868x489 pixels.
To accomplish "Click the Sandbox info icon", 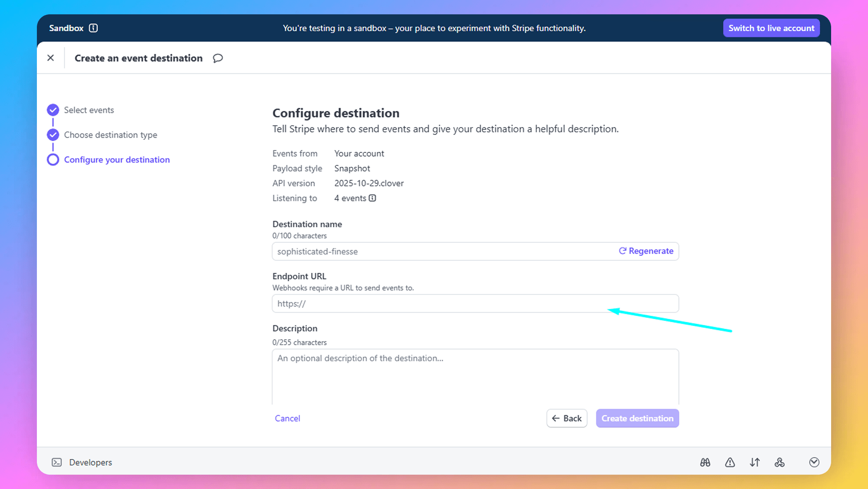I will tap(93, 28).
